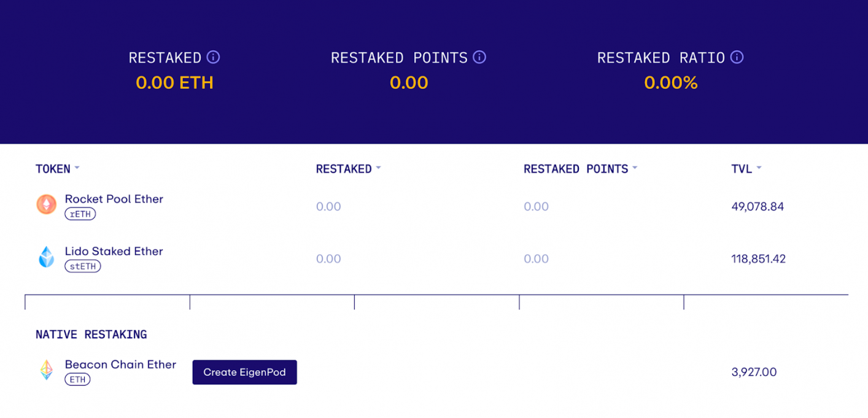The height and width of the screenshot is (418, 868).
Task: Click the stETH ticker badge
Action: [x=83, y=266]
